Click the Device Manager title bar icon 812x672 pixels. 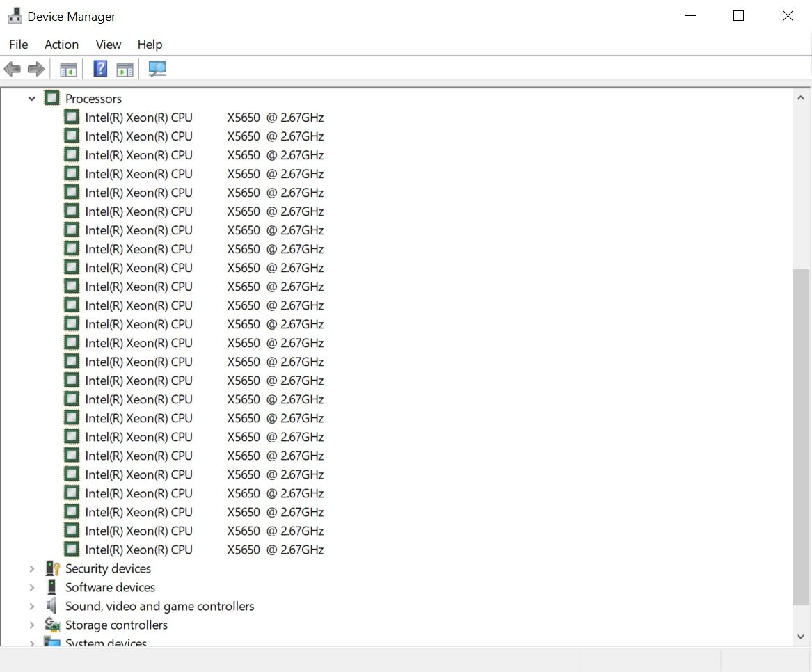tap(15, 16)
